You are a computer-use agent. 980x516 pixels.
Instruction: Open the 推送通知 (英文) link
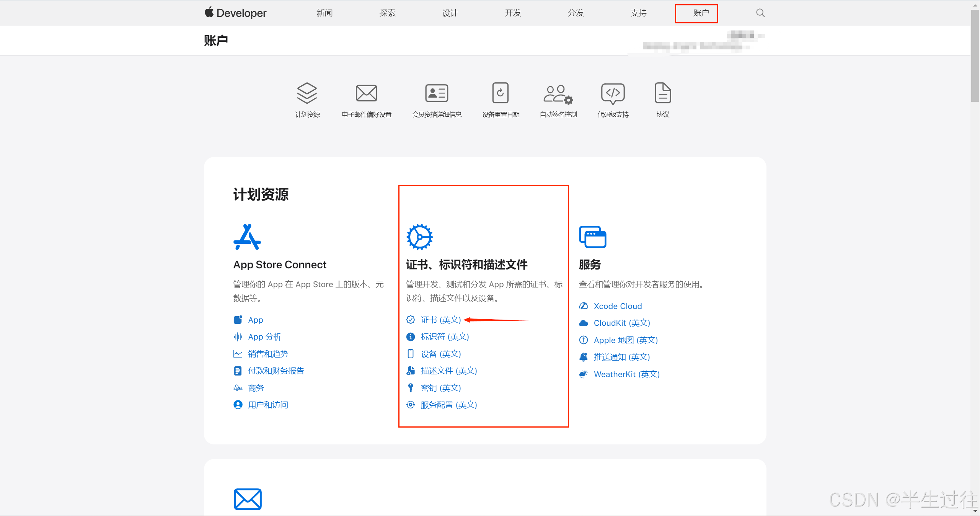click(622, 357)
